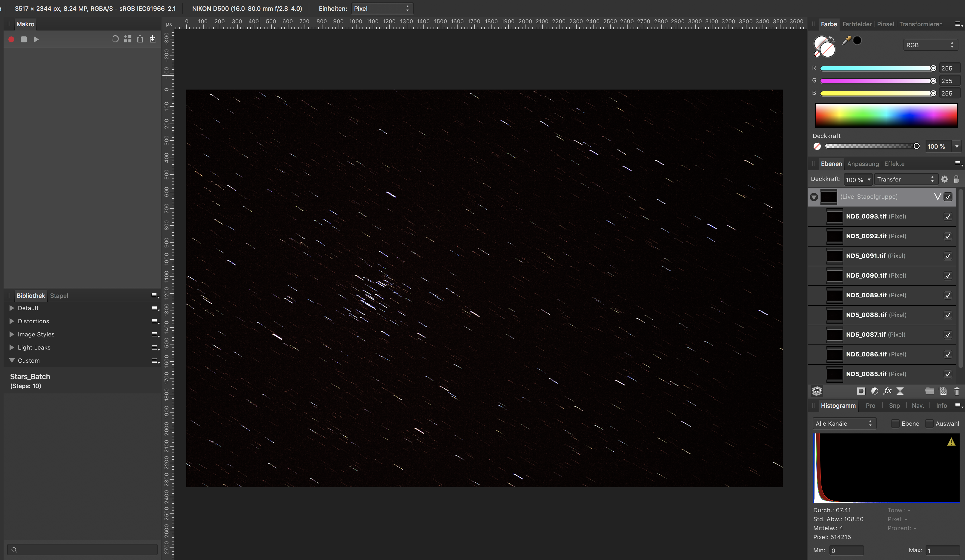Switch to the Anpassung tab
The image size is (965, 560).
point(863,164)
